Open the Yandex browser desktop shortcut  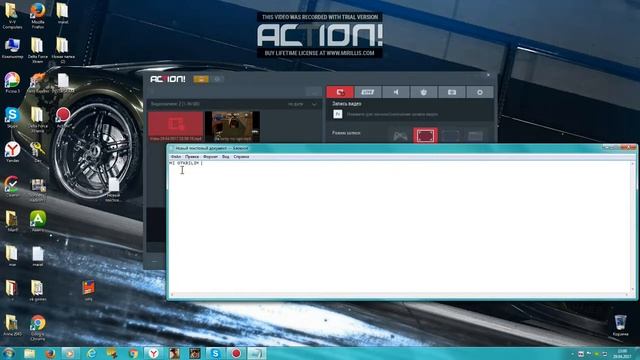pyautogui.click(x=12, y=152)
